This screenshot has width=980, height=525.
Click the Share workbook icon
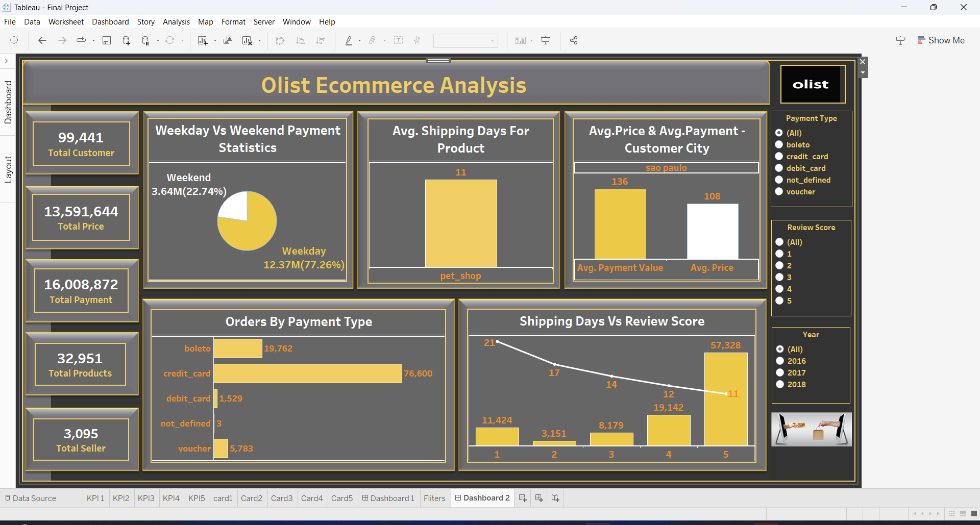pyautogui.click(x=574, y=41)
